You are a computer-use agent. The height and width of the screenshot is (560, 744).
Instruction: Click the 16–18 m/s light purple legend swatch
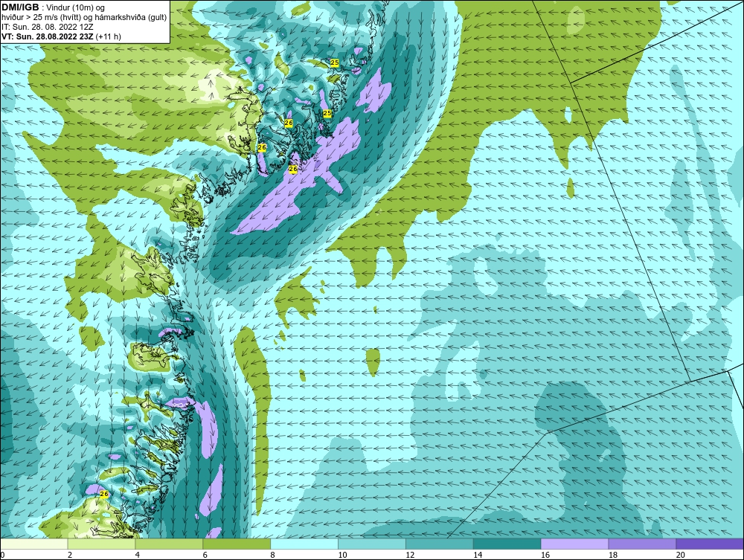click(574, 544)
